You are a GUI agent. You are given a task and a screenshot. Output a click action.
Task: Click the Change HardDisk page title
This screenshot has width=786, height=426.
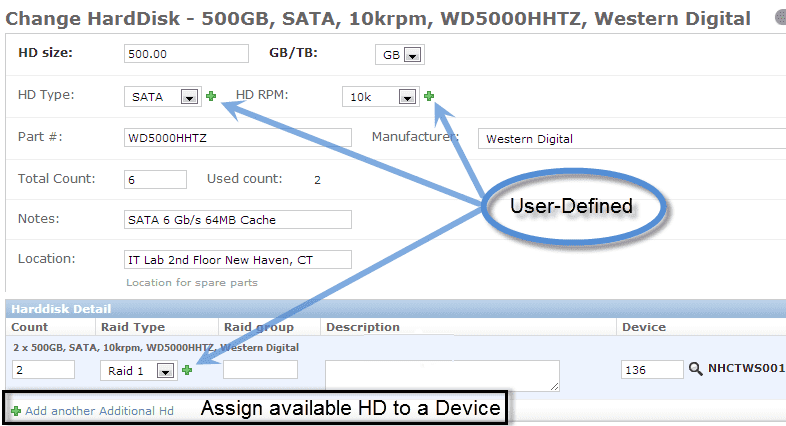[x=378, y=19]
